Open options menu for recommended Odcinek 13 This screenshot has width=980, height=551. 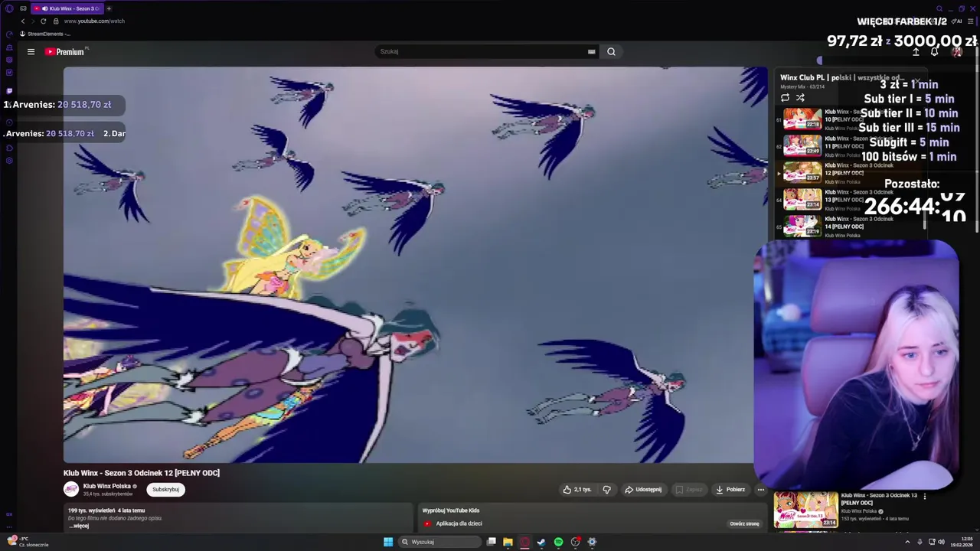tap(925, 496)
